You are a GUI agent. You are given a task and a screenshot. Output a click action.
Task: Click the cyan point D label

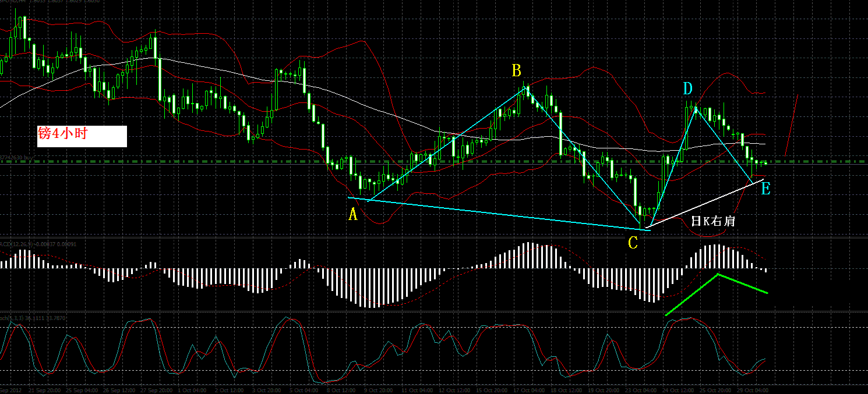(688, 89)
